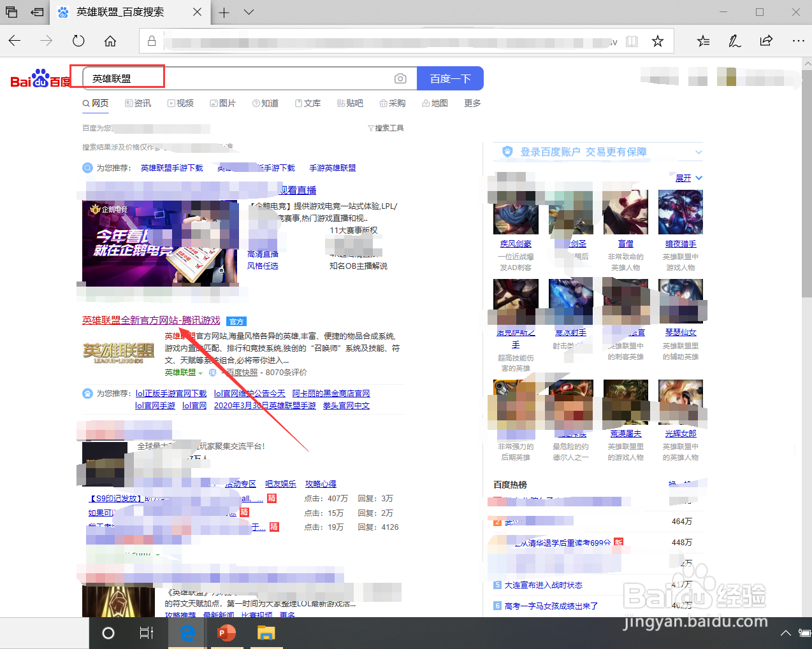
Task: Open the 攻略心得 link
Action: (x=321, y=484)
